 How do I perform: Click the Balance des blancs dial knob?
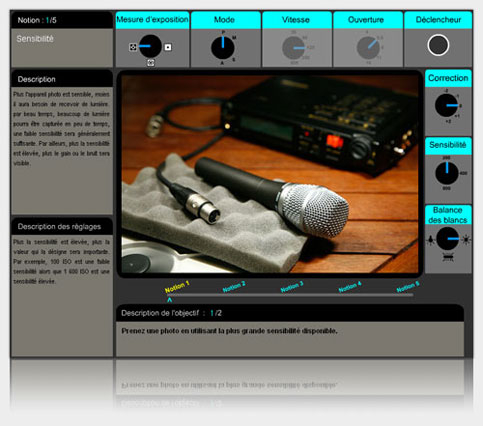[x=448, y=239]
